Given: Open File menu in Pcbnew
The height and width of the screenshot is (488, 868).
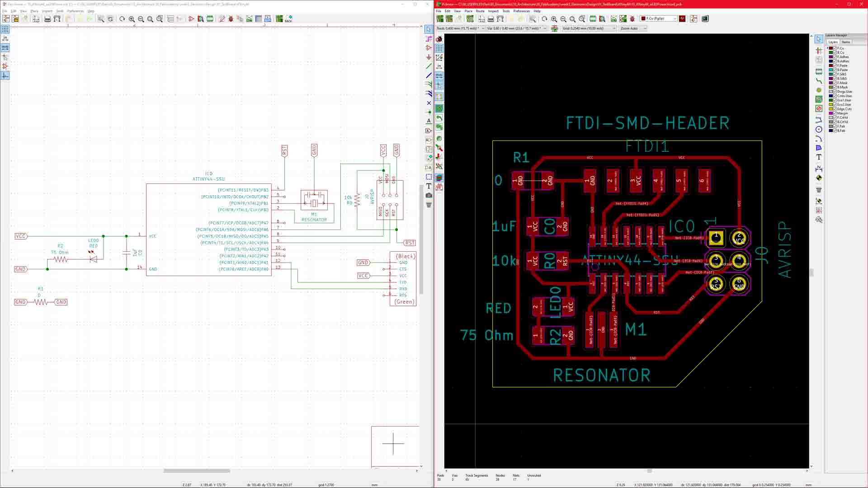Looking at the screenshot, I should 439,11.
